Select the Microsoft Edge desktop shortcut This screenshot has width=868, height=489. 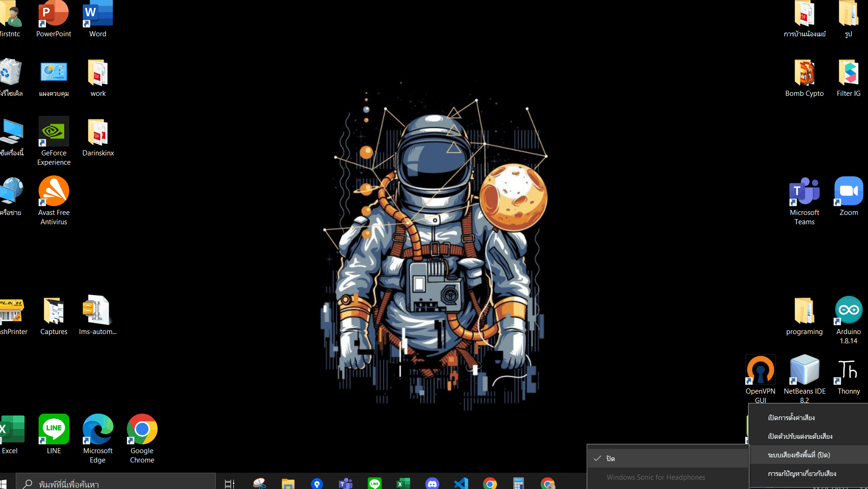point(98,439)
